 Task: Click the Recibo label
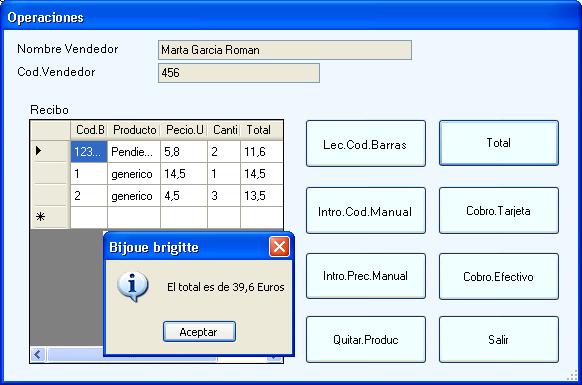49,110
